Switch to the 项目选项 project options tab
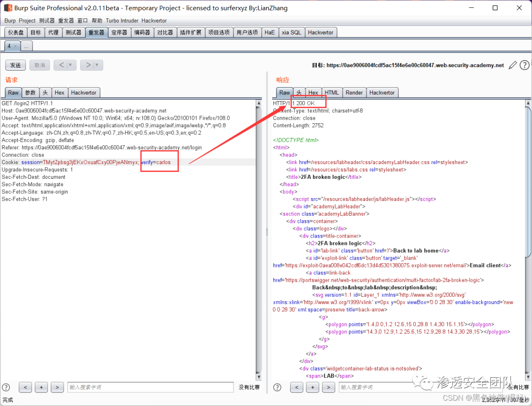 tap(219, 33)
